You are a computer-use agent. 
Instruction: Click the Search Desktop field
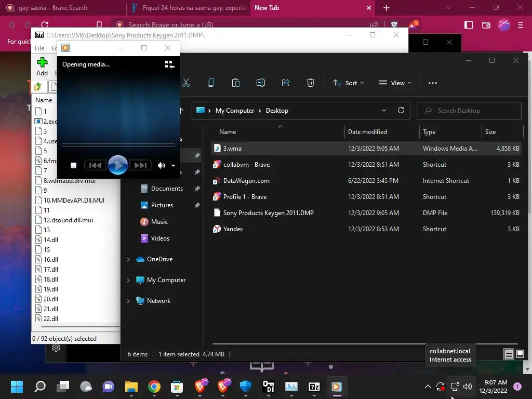(469, 111)
